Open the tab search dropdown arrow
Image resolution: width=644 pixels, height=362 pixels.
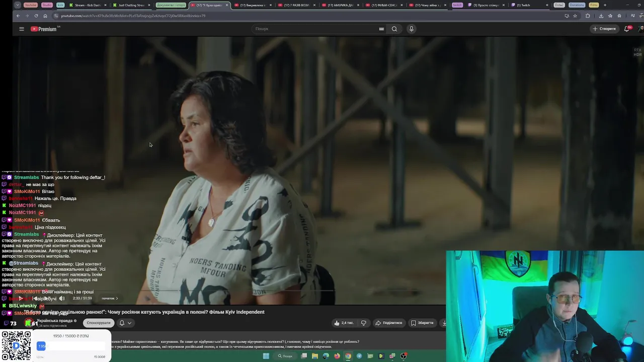click(18, 5)
